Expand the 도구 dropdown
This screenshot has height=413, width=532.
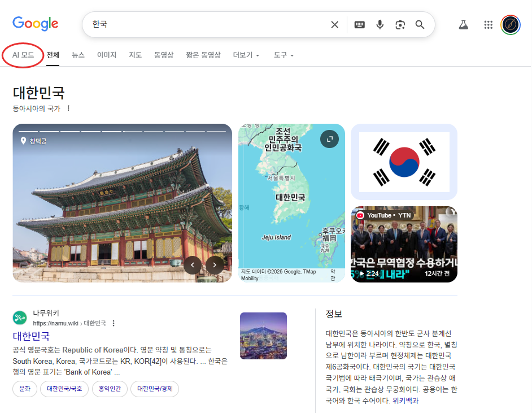[284, 55]
